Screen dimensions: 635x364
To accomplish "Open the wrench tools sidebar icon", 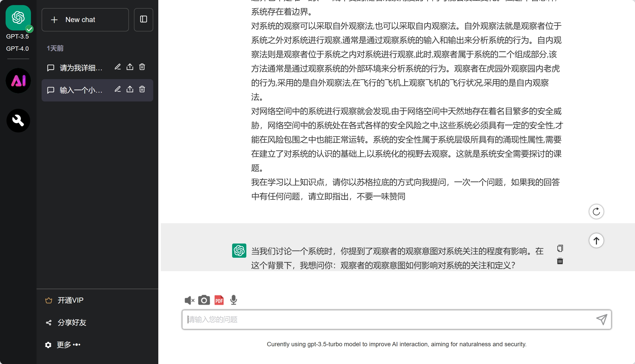I will pos(18,120).
